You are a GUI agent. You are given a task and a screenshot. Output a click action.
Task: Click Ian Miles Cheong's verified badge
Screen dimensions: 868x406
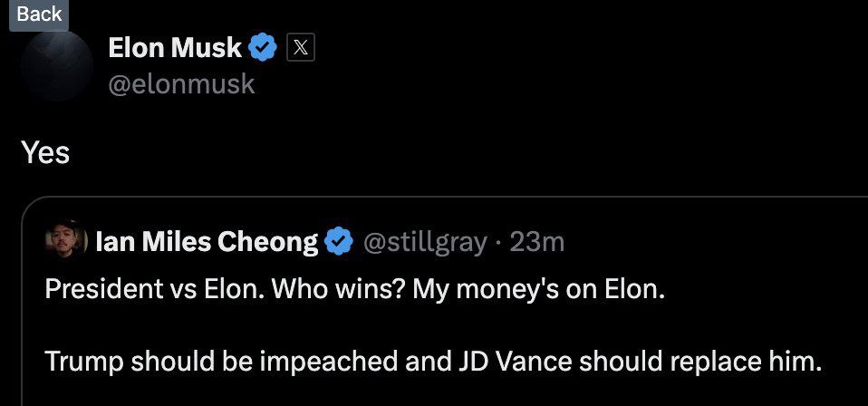click(x=338, y=242)
